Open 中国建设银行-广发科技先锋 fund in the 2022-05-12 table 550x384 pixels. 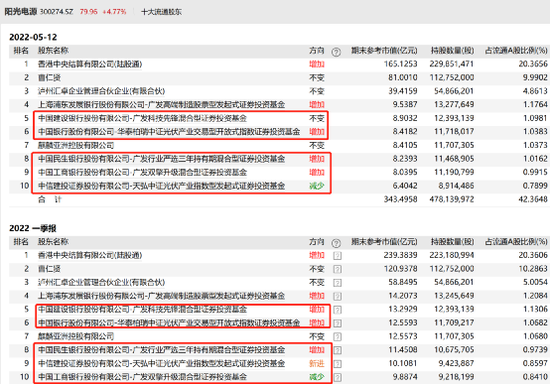pos(142,118)
